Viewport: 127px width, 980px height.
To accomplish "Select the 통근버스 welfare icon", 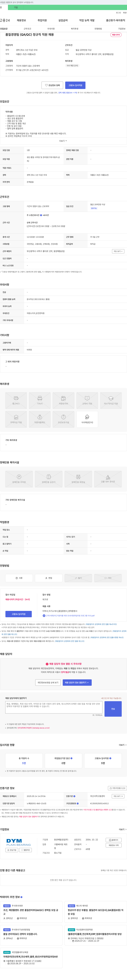I will [x=16, y=401].
